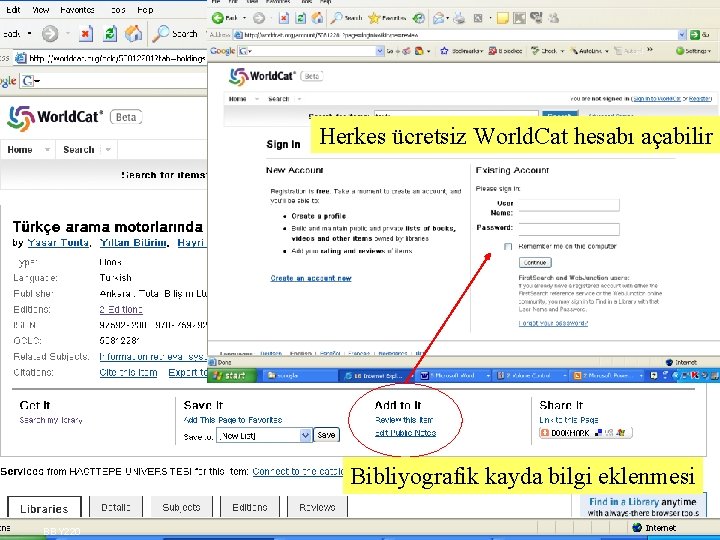Expand the address bar history dropdown in the right window
Viewport: 720px width, 540px height.
(682, 34)
